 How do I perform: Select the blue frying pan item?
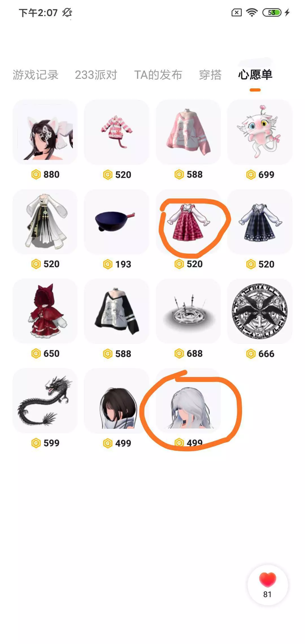(116, 221)
